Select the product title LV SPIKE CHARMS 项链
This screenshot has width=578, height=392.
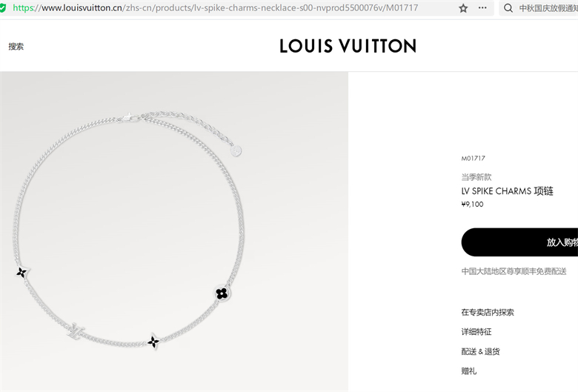507,191
